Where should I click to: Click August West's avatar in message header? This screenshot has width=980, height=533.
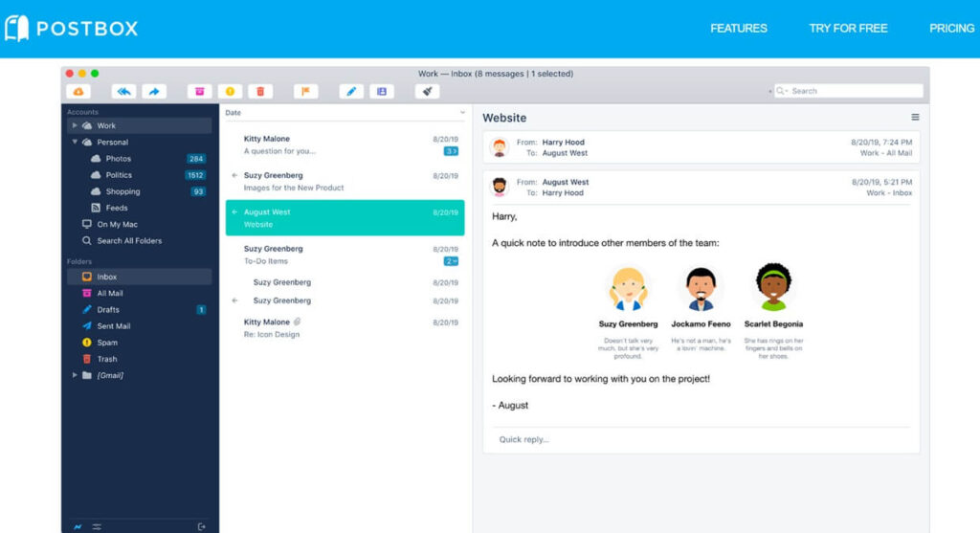pos(499,187)
